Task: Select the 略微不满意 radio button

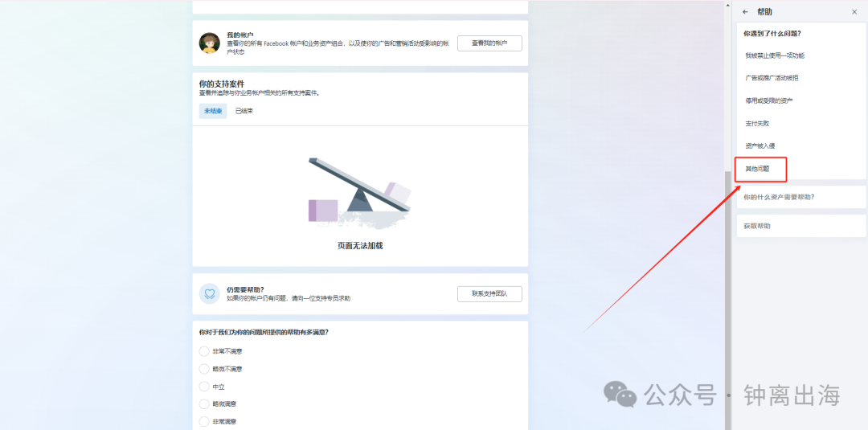Action: click(204, 369)
